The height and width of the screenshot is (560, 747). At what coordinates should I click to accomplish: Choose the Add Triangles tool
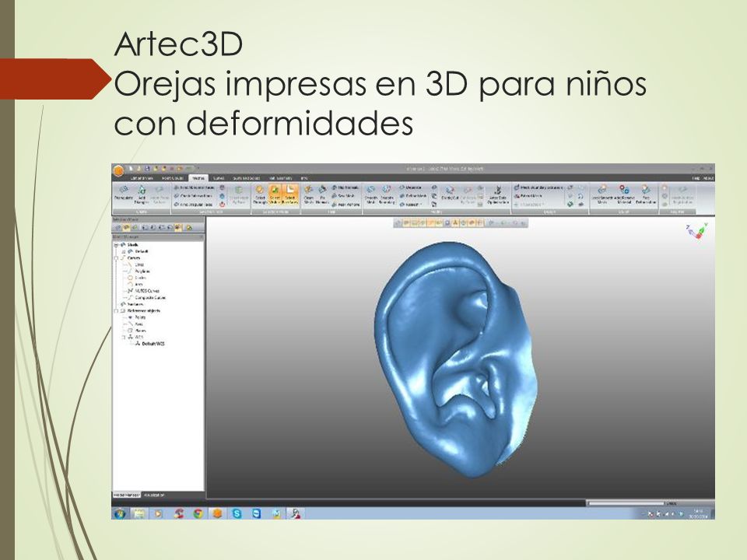coord(142,194)
